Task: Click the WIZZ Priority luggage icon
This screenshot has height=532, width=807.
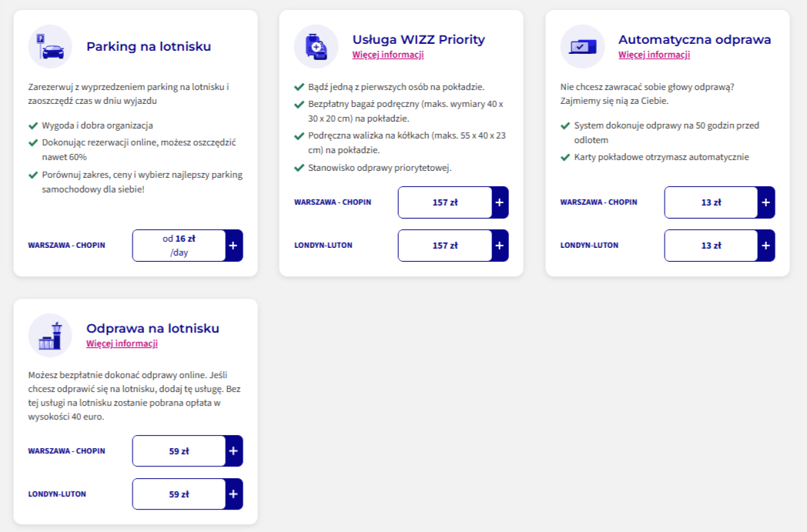Action: coord(316,46)
